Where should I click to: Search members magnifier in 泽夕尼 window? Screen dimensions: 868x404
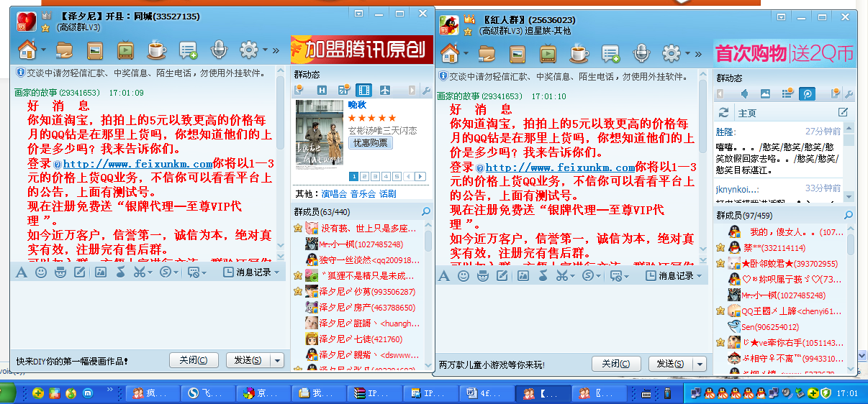426,211
